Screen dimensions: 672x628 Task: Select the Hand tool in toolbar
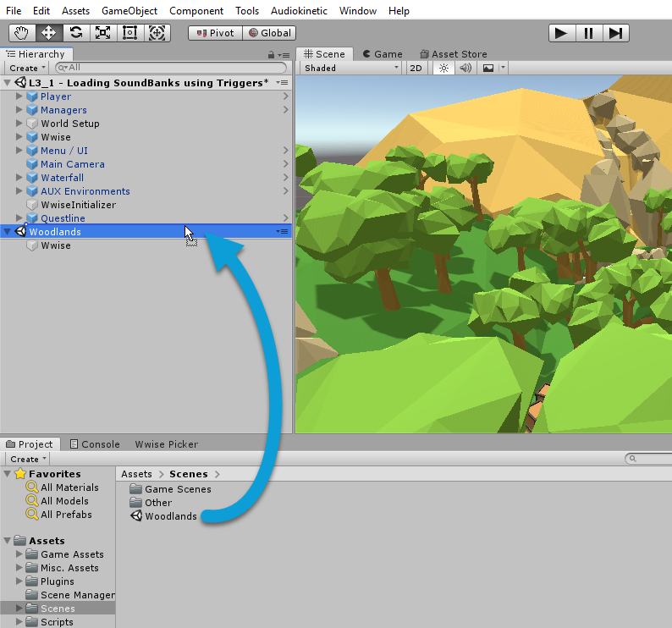coord(22,33)
